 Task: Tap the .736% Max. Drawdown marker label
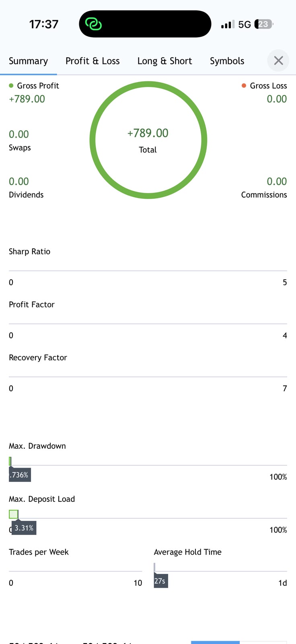20,475
